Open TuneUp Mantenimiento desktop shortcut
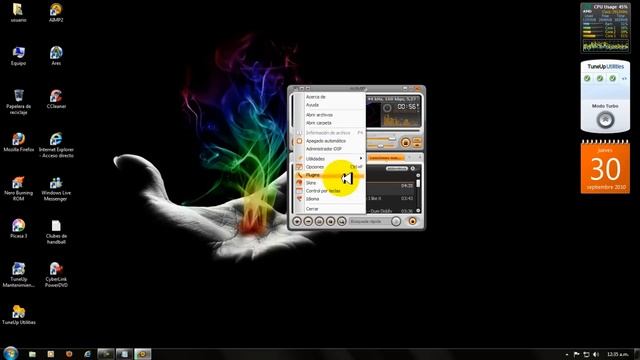Image resolution: width=640 pixels, height=360 pixels. (18, 275)
